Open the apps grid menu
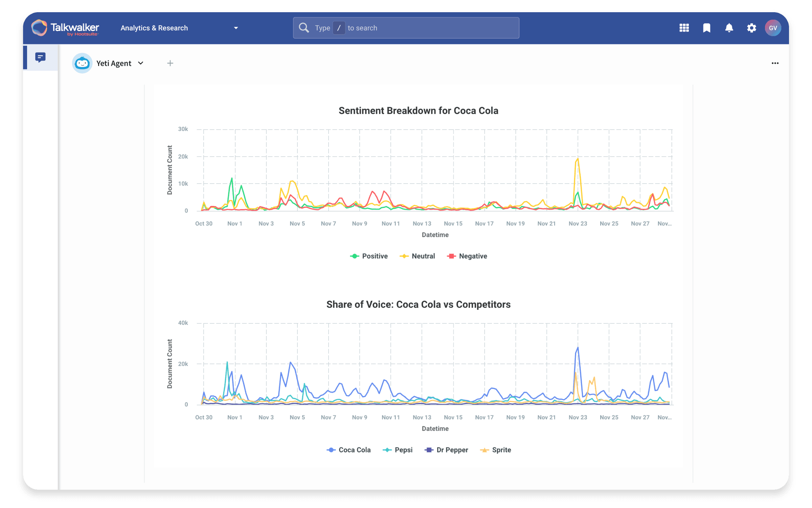 pos(684,28)
